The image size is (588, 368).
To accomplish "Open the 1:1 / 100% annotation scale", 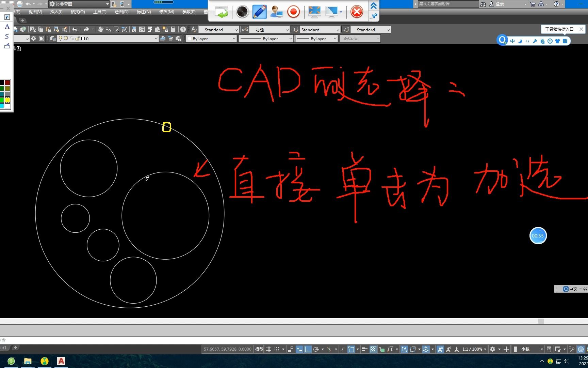I will (x=474, y=349).
